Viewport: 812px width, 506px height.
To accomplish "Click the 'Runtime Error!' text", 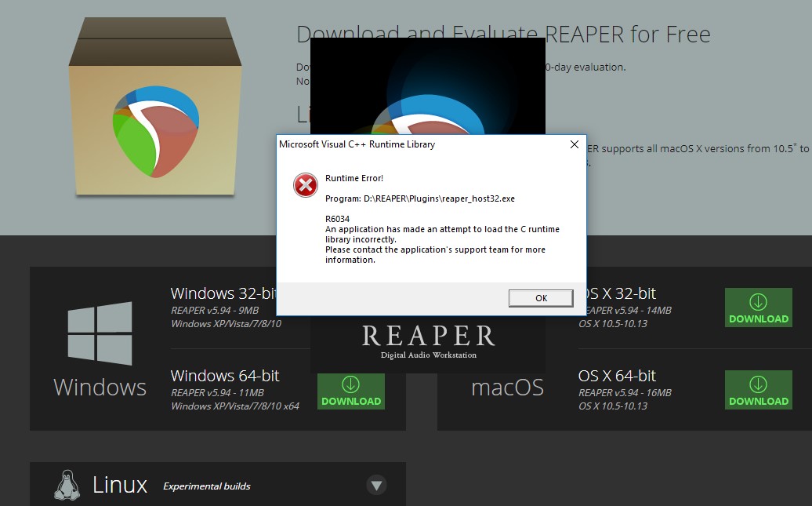I will [354, 178].
